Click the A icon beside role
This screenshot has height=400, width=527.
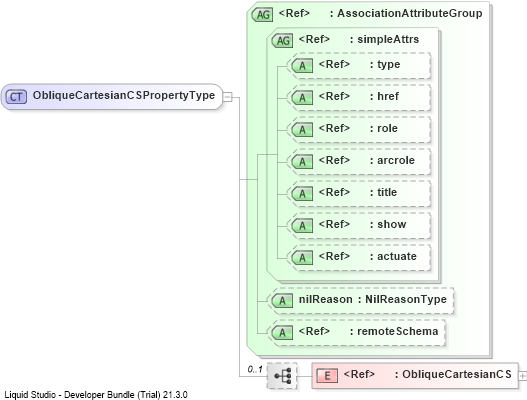302,129
